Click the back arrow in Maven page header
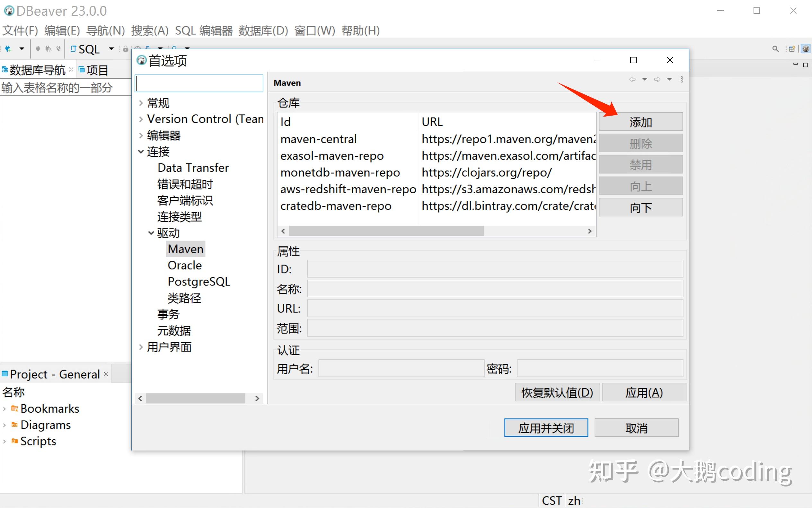 click(x=632, y=80)
